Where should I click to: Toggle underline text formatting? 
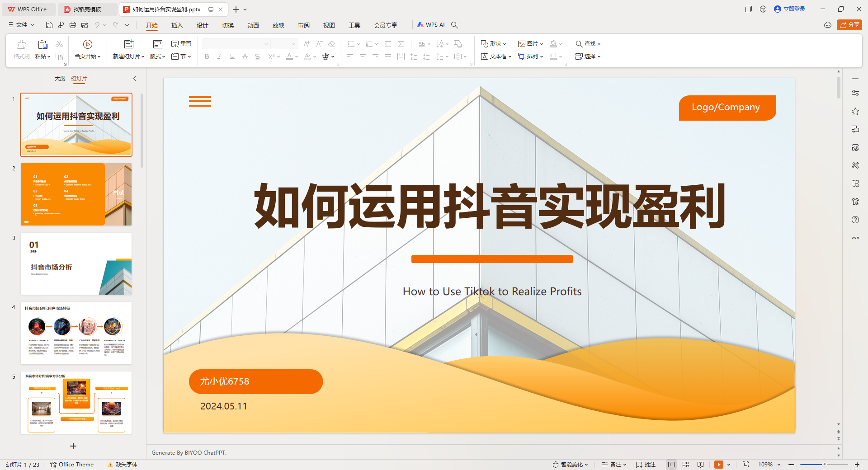[x=232, y=56]
